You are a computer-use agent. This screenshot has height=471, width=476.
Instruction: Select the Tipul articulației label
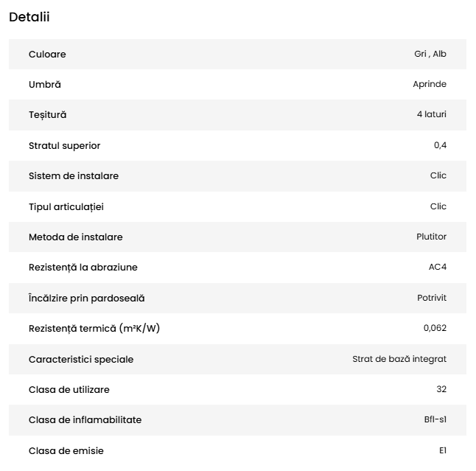click(x=66, y=206)
